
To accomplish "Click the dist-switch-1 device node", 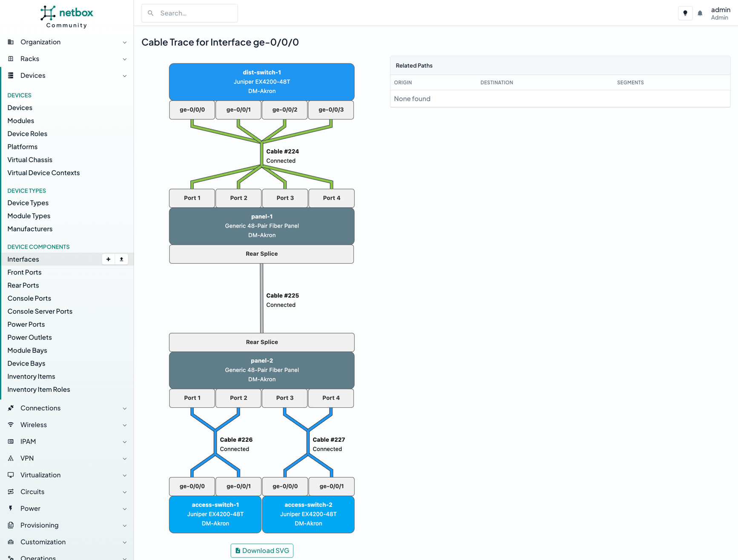I will click(x=261, y=82).
